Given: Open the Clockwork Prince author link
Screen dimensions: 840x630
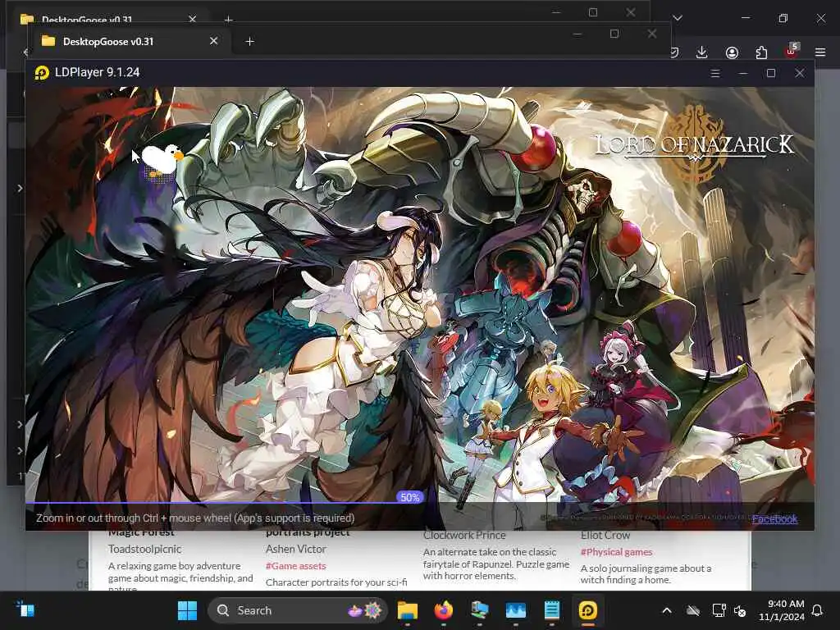Looking at the screenshot, I should pyautogui.click(x=464, y=535).
